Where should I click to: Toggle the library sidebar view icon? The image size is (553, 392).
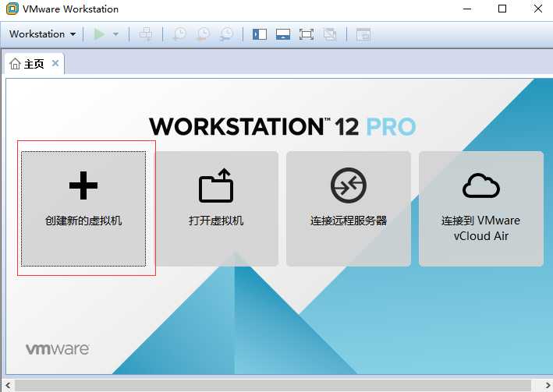pos(260,34)
